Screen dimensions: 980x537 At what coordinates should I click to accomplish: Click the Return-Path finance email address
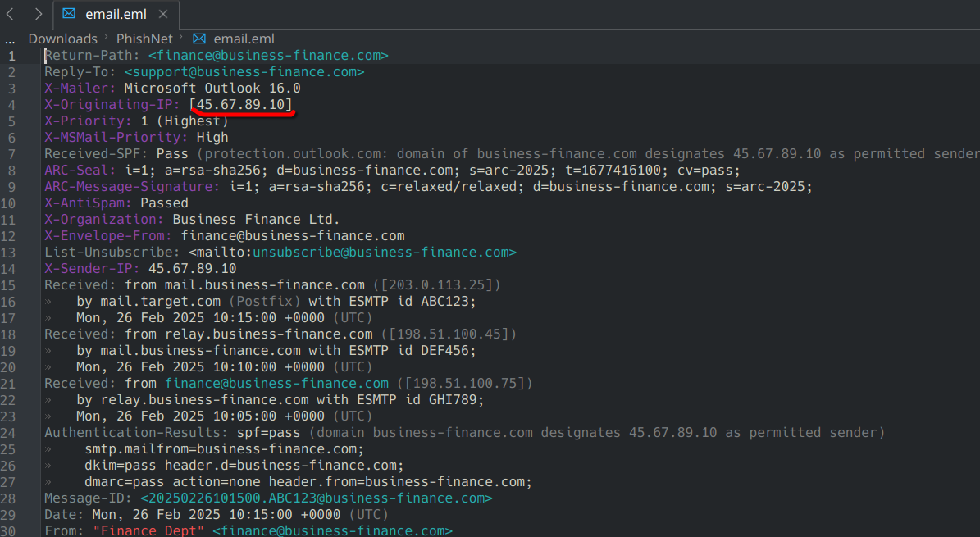tap(268, 56)
